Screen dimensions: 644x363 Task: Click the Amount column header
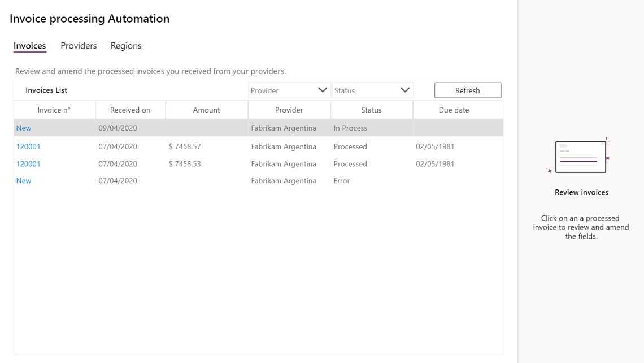tap(206, 110)
